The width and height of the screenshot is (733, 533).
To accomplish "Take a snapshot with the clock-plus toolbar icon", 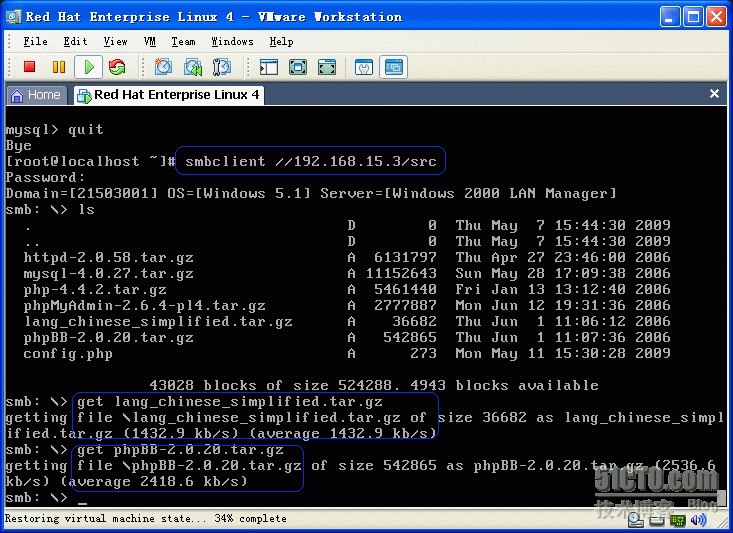I will coord(163,67).
